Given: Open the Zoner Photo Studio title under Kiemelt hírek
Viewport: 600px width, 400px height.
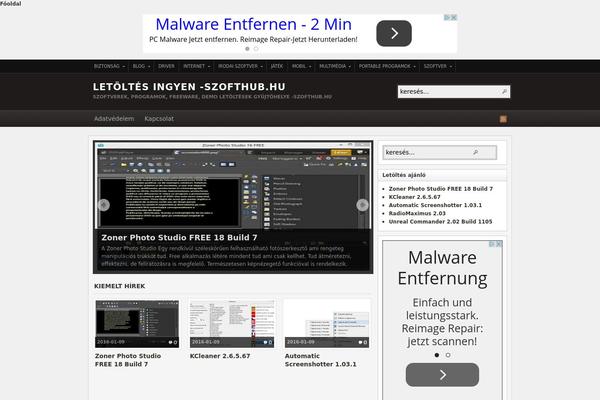Looking at the screenshot, I should coord(128,360).
